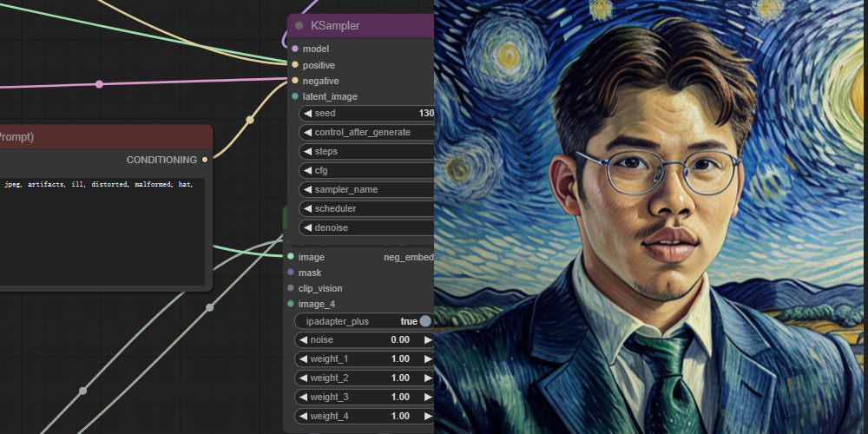Screen dimensions: 868x434
Task: Click the latent_image input socket
Action: click(295, 96)
